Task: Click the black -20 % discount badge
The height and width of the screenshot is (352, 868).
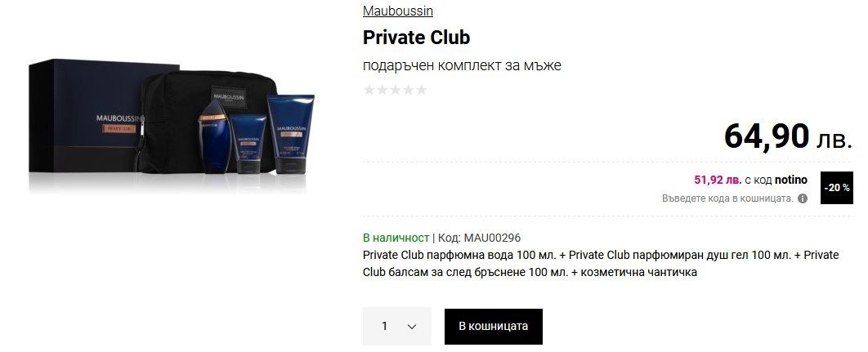Action: pyautogui.click(x=836, y=188)
